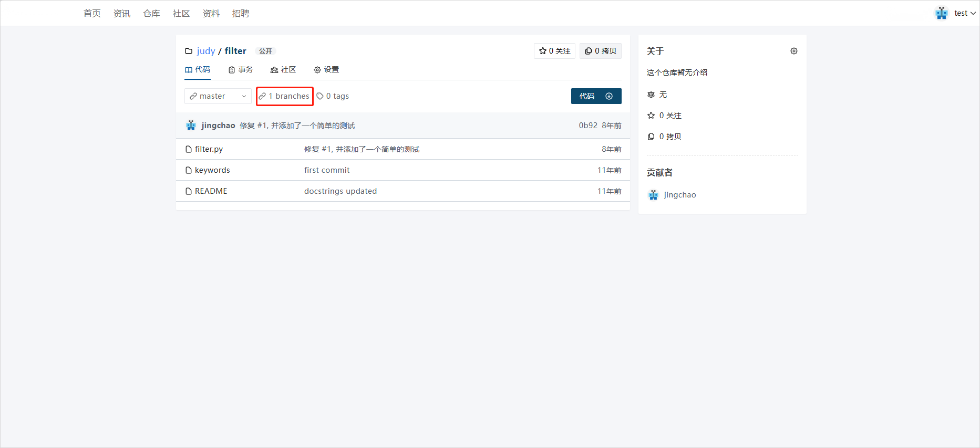Click the star 0 关注 button

[554, 51]
